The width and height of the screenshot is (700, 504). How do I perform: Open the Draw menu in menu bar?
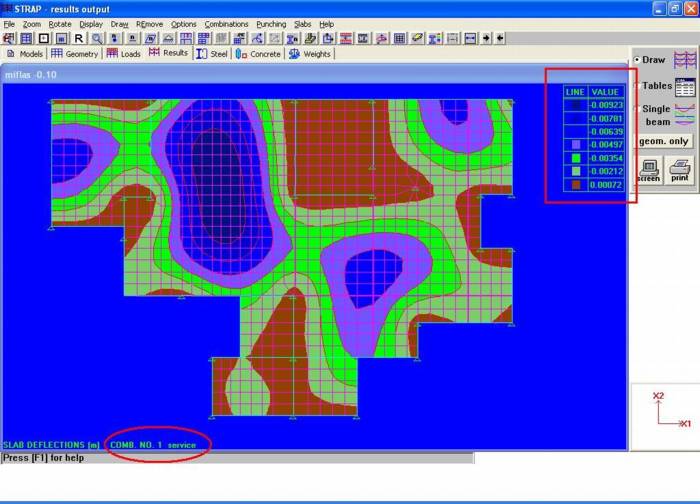tap(119, 24)
